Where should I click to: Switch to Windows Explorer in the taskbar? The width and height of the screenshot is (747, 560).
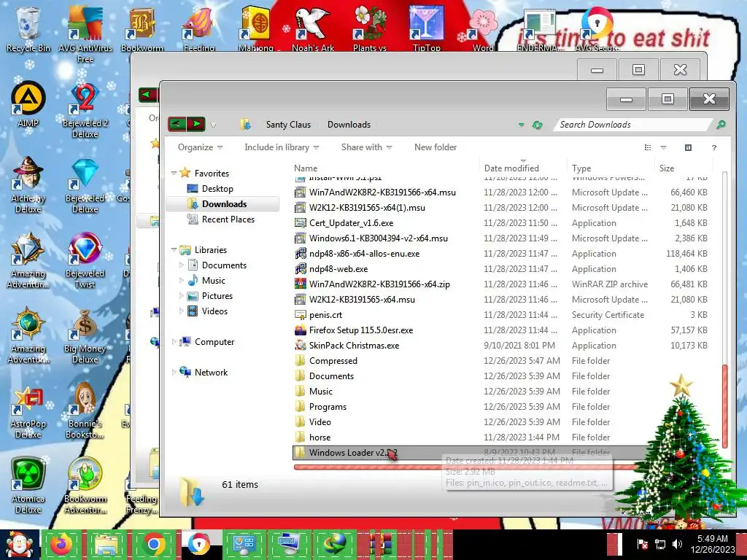point(107,544)
